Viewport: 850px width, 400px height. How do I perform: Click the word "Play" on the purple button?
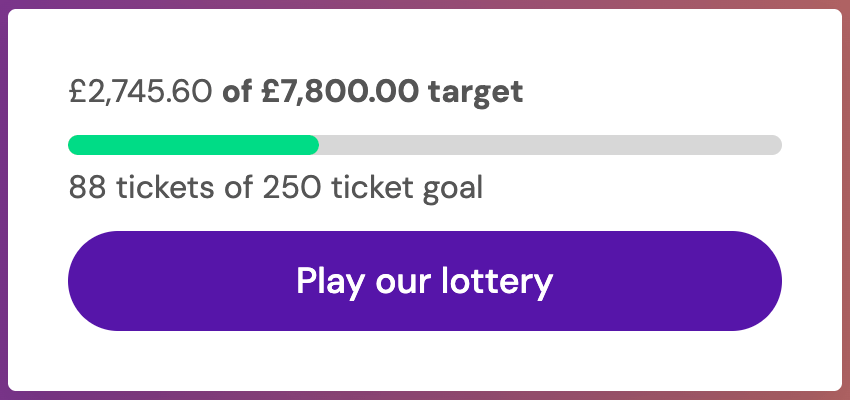(330, 281)
